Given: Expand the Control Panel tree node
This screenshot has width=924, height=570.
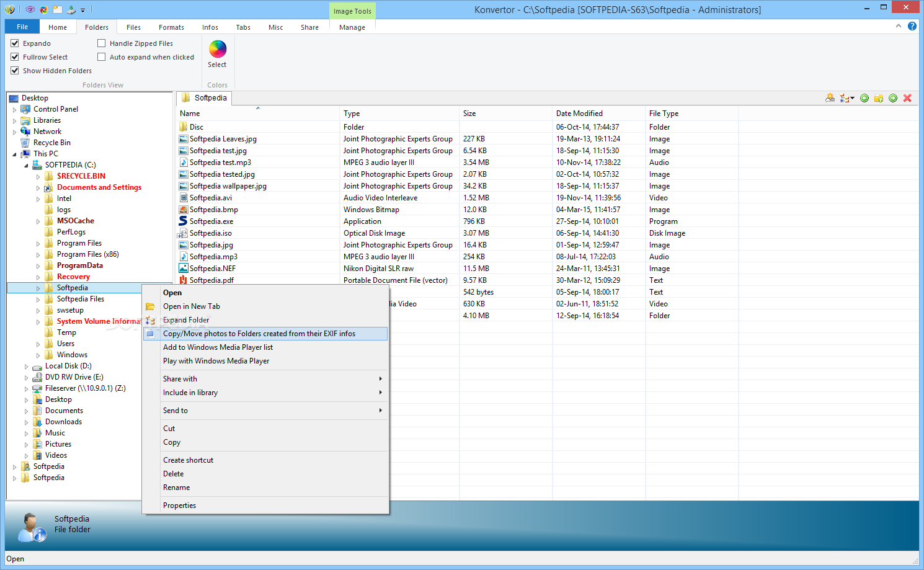Looking at the screenshot, I should [14, 110].
